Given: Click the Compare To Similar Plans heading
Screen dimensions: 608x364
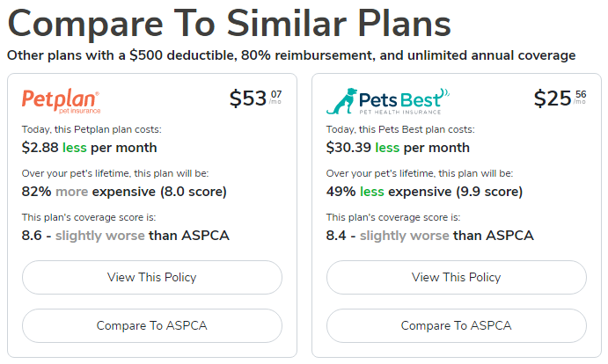Looking at the screenshot, I should coord(229,24).
